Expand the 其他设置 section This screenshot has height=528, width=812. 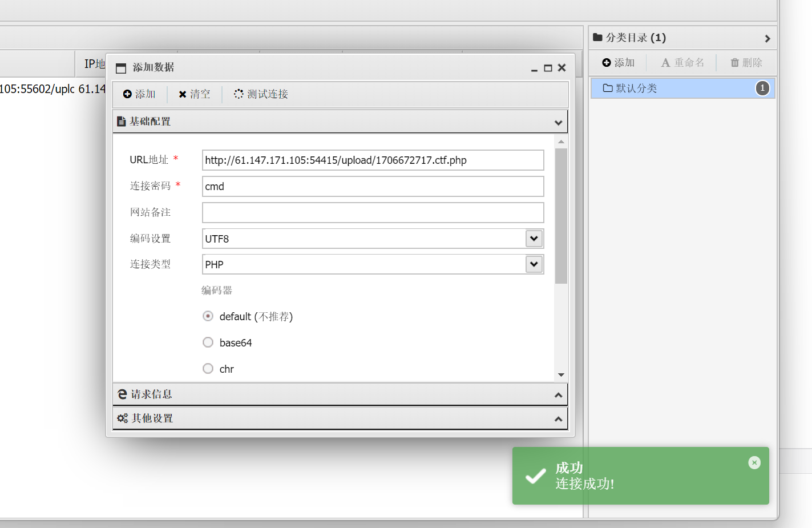click(x=558, y=419)
